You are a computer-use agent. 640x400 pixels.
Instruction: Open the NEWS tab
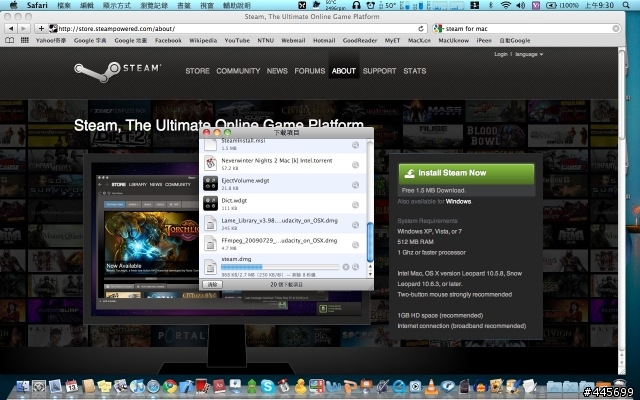coord(277,71)
